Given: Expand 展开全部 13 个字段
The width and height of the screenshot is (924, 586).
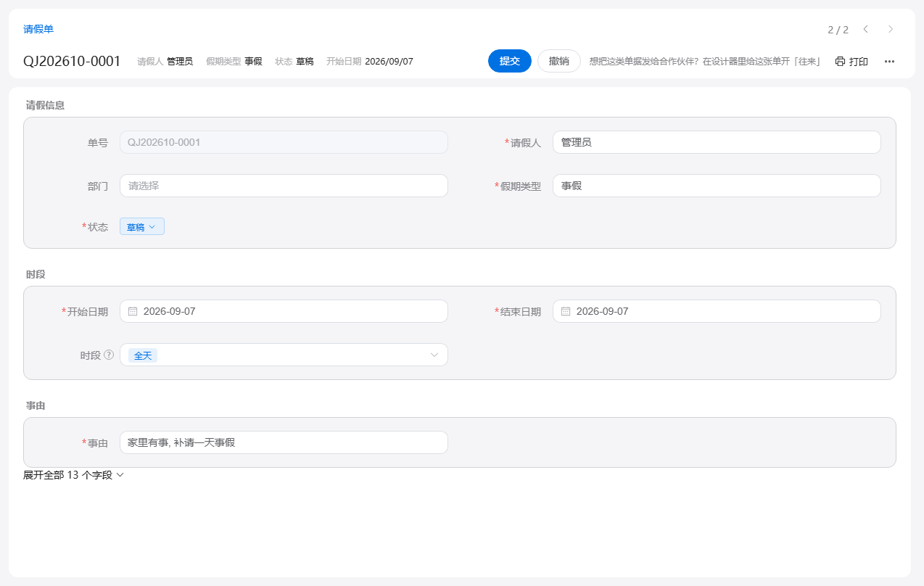Looking at the screenshot, I should coord(74,475).
